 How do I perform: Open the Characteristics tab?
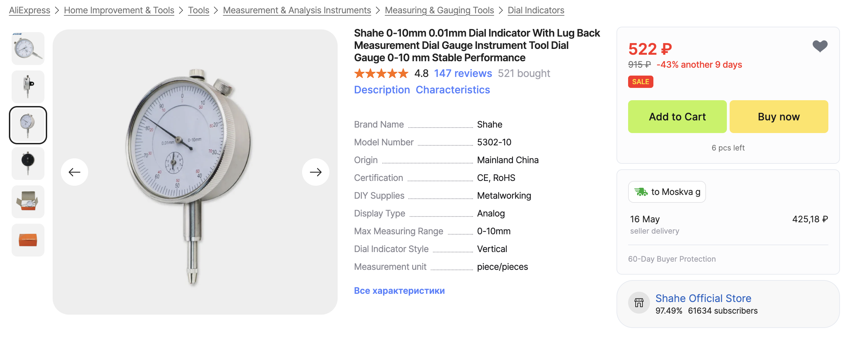[x=453, y=90]
